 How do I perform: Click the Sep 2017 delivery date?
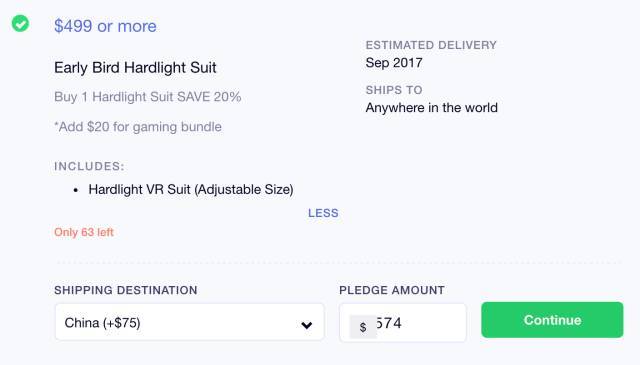394,63
